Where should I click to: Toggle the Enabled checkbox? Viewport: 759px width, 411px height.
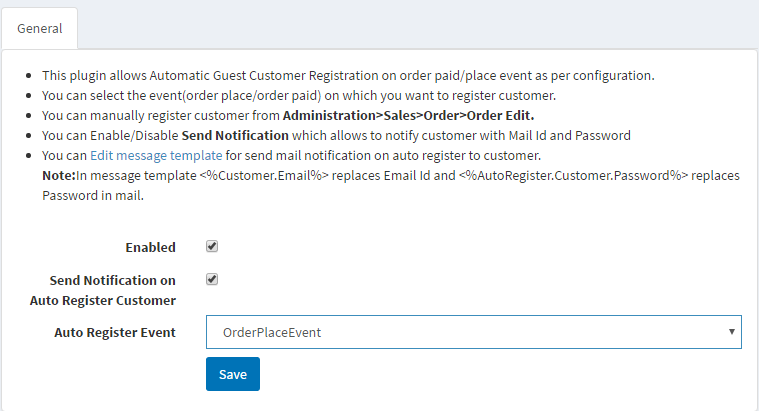[x=212, y=246]
